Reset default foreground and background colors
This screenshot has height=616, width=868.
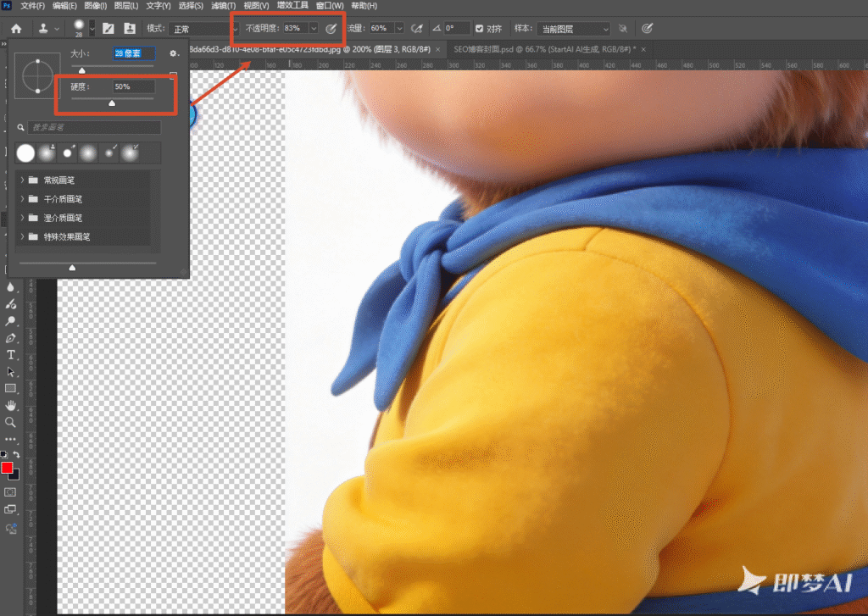(x=4, y=454)
